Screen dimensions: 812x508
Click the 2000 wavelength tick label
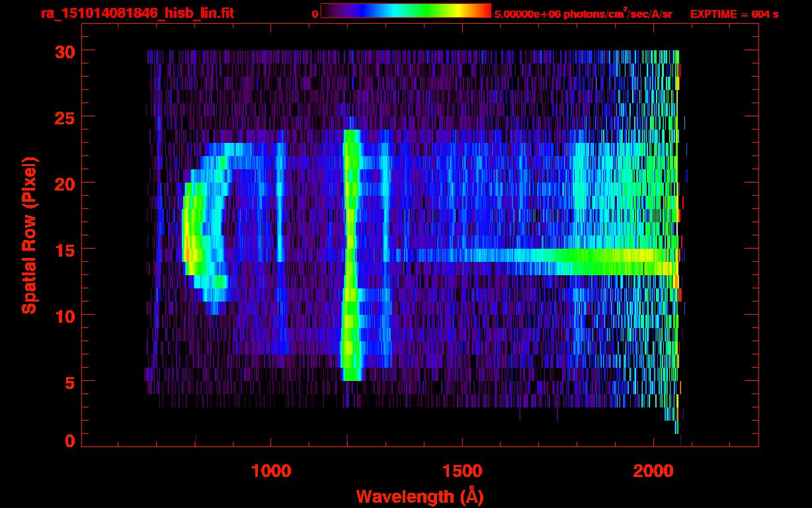(x=653, y=471)
